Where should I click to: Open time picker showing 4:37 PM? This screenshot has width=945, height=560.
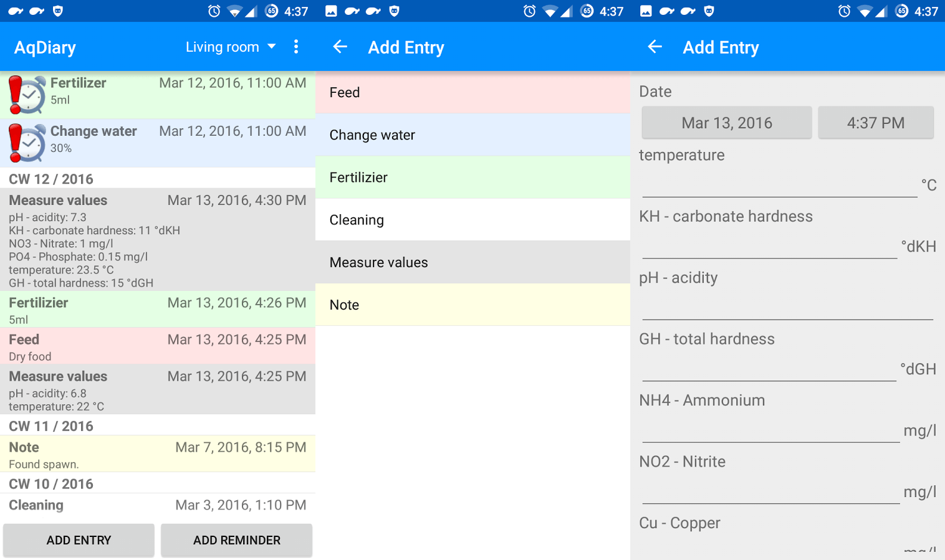pyautogui.click(x=875, y=123)
